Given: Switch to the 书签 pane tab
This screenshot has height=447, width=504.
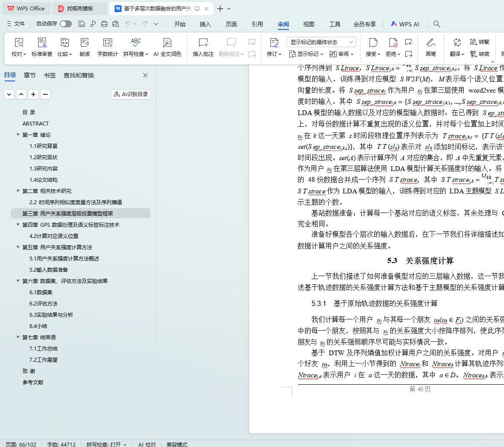Looking at the screenshot, I should (50, 75).
